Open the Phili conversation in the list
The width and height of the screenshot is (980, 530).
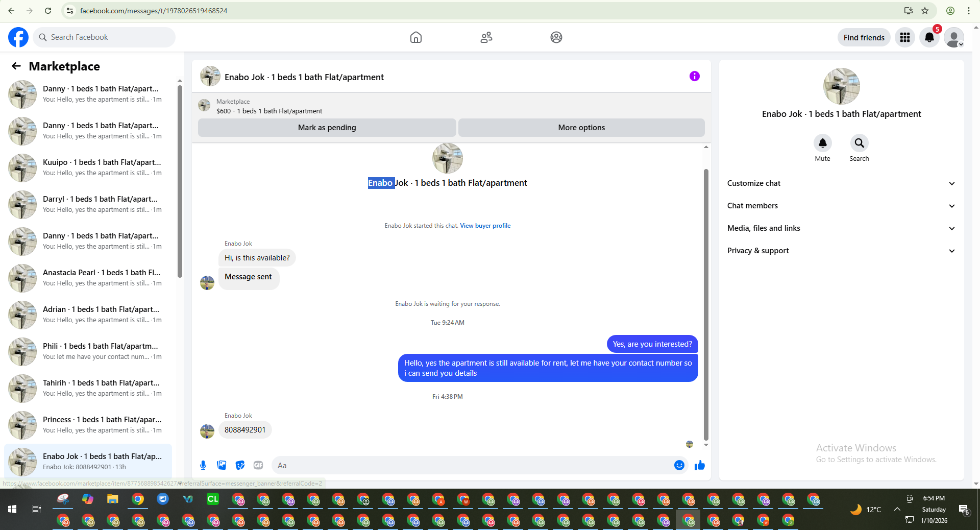[88, 351]
